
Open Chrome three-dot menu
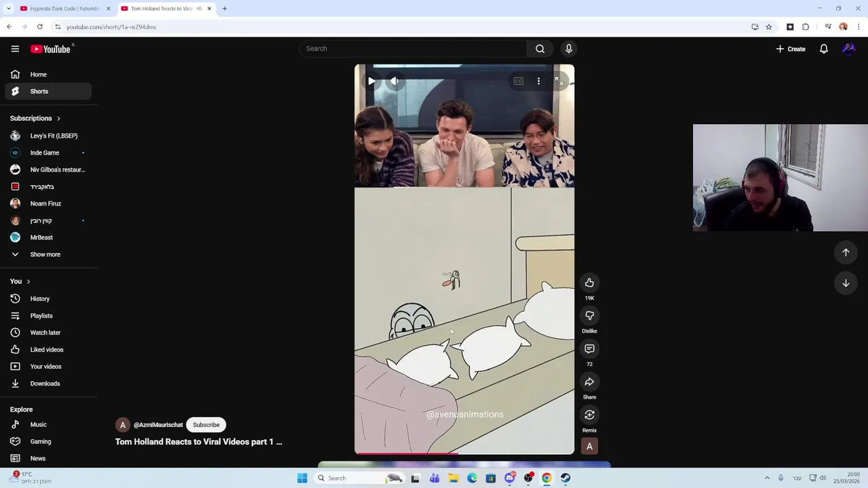click(859, 27)
